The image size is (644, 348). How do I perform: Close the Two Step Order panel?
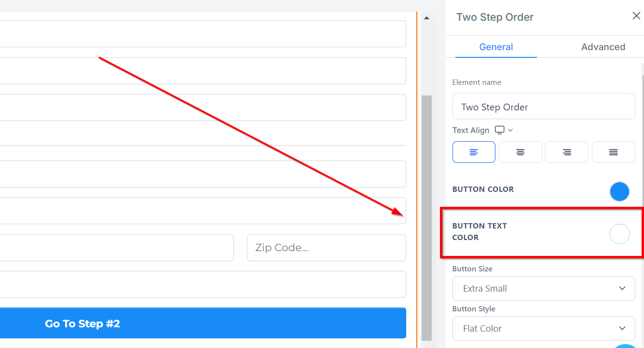[x=636, y=16]
